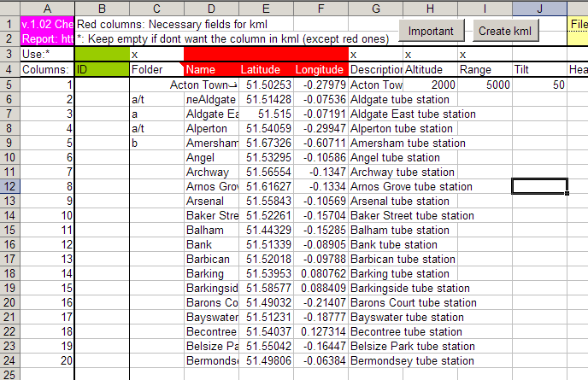Click the Range header cell
Viewport: 588px width, 380px height.
tap(485, 70)
